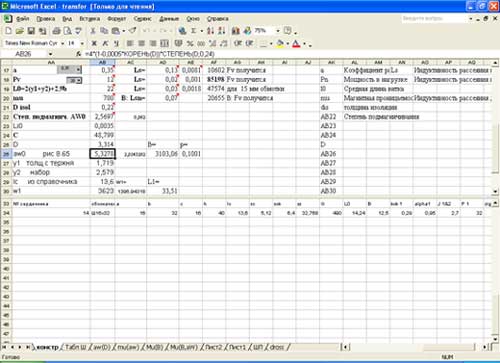Apply percent style format
500x363 pixels.
click(x=190, y=43)
